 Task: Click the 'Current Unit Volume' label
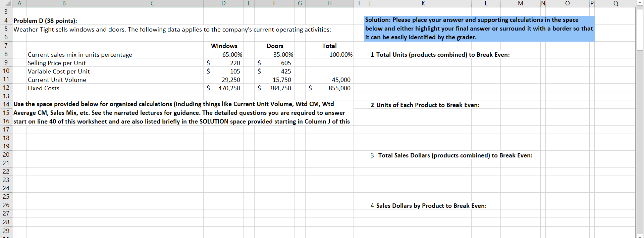point(57,80)
